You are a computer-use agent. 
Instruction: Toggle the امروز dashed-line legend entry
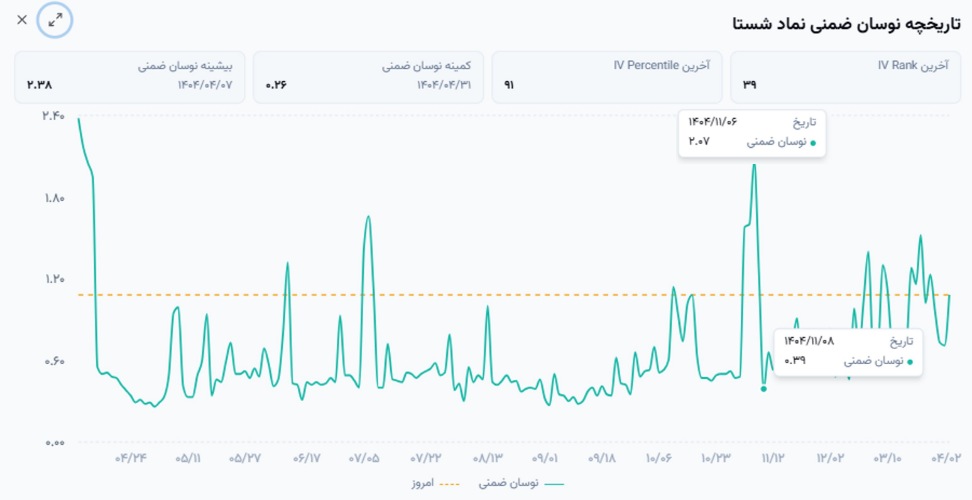(x=436, y=483)
